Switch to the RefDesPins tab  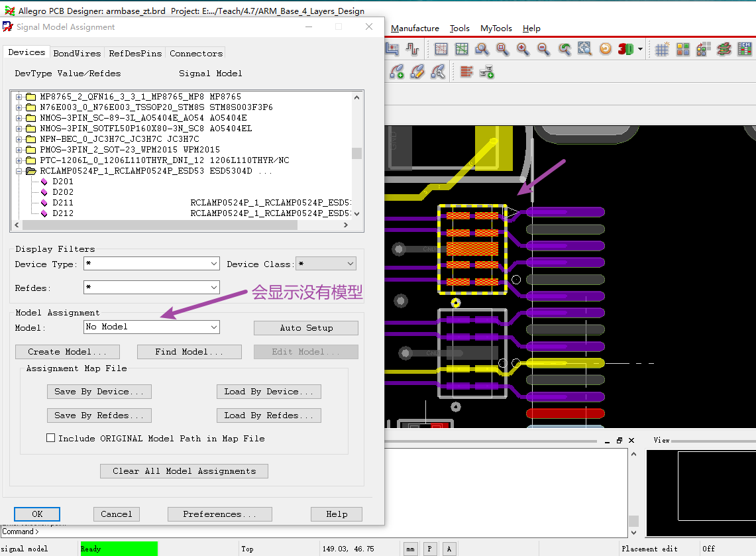[135, 54]
